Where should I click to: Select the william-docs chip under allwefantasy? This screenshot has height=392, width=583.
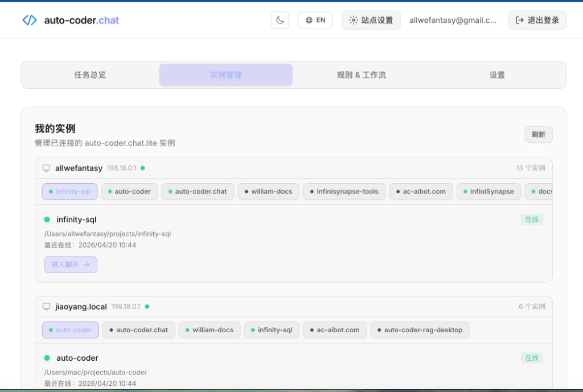pos(269,191)
